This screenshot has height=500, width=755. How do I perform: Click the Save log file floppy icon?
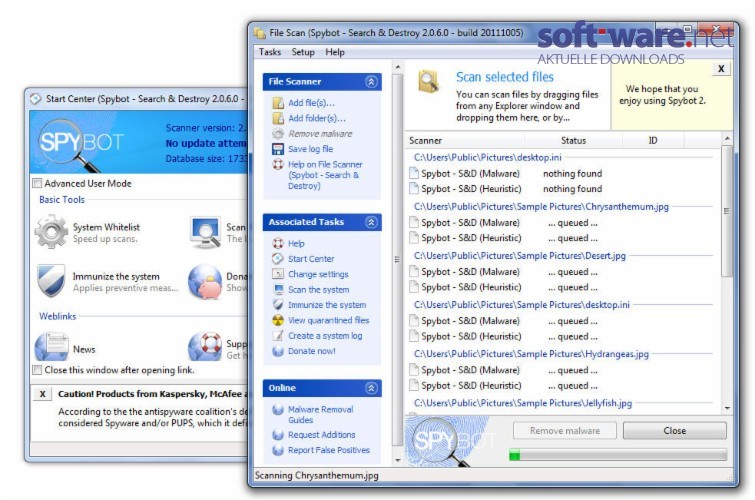[278, 149]
